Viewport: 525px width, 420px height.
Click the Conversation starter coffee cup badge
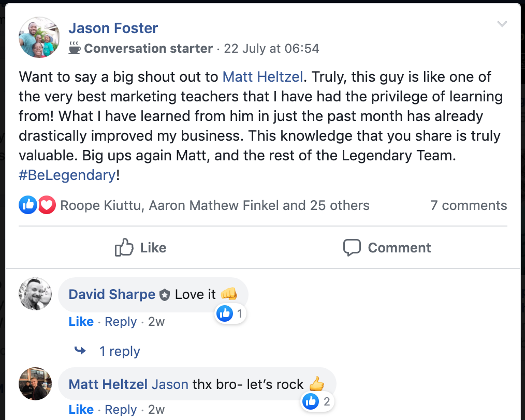tap(75, 48)
